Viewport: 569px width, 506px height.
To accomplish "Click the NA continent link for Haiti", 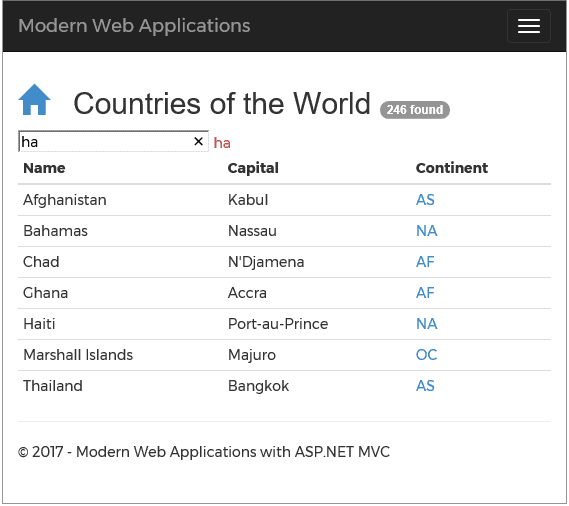I will point(426,324).
